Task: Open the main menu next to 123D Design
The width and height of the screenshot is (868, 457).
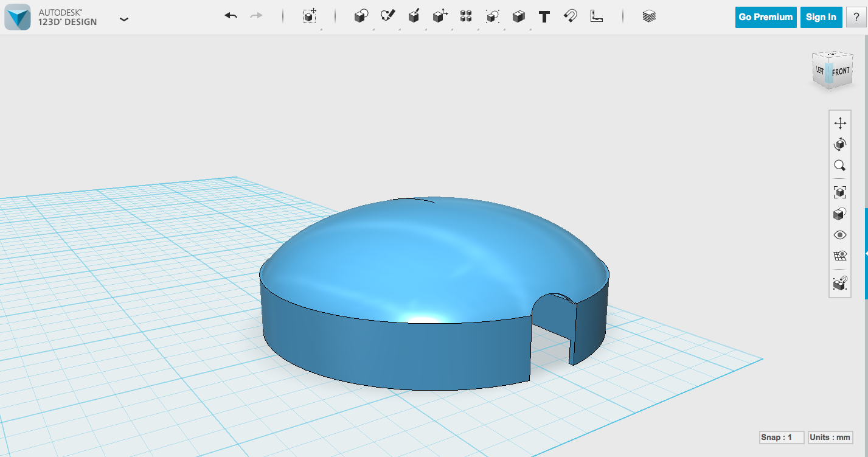Action: (x=124, y=19)
